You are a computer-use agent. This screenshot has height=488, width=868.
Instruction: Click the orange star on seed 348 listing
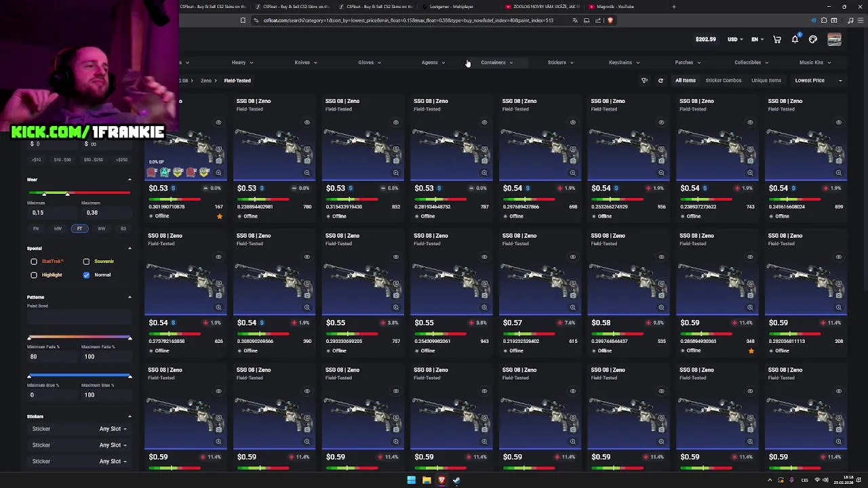pos(751,350)
